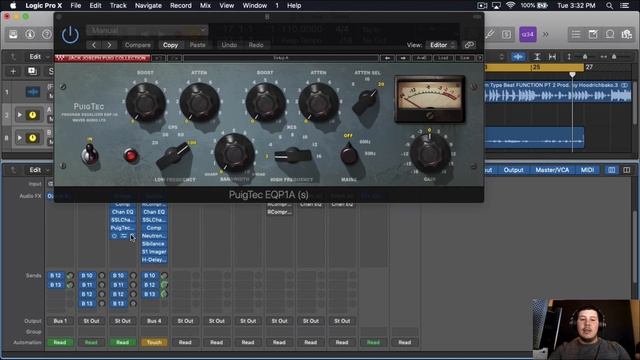Click the Compare button in plugin header

(x=138, y=45)
